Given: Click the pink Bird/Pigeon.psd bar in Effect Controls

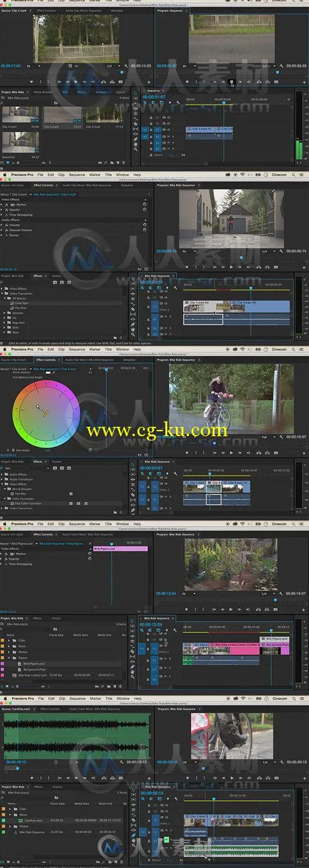Looking at the screenshot, I should pos(120,549).
